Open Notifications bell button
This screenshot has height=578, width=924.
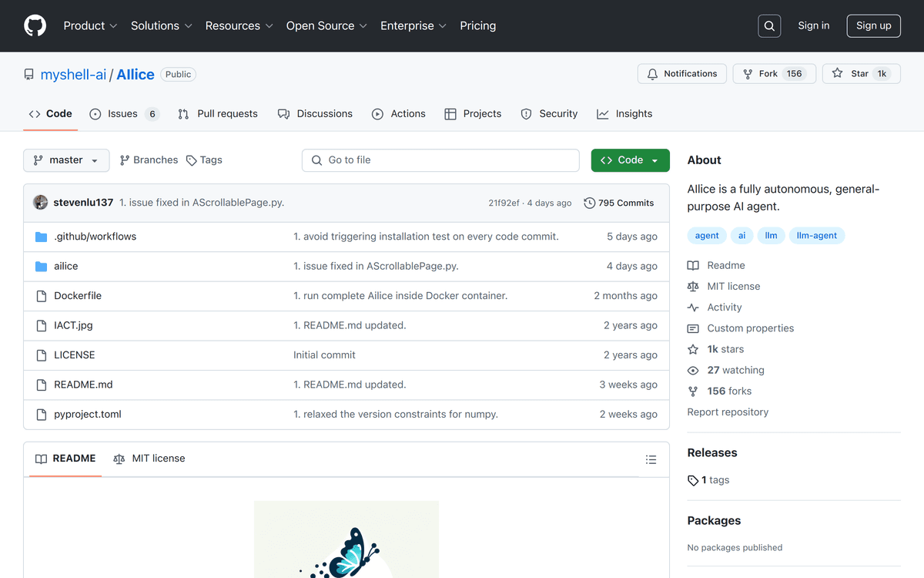click(681, 74)
